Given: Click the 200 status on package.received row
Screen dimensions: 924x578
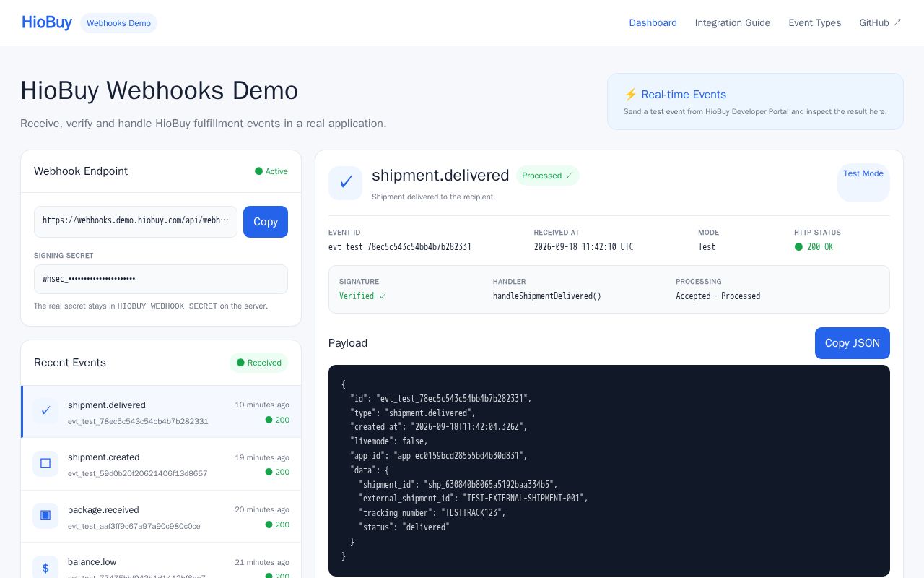Looking at the screenshot, I should tap(277, 525).
